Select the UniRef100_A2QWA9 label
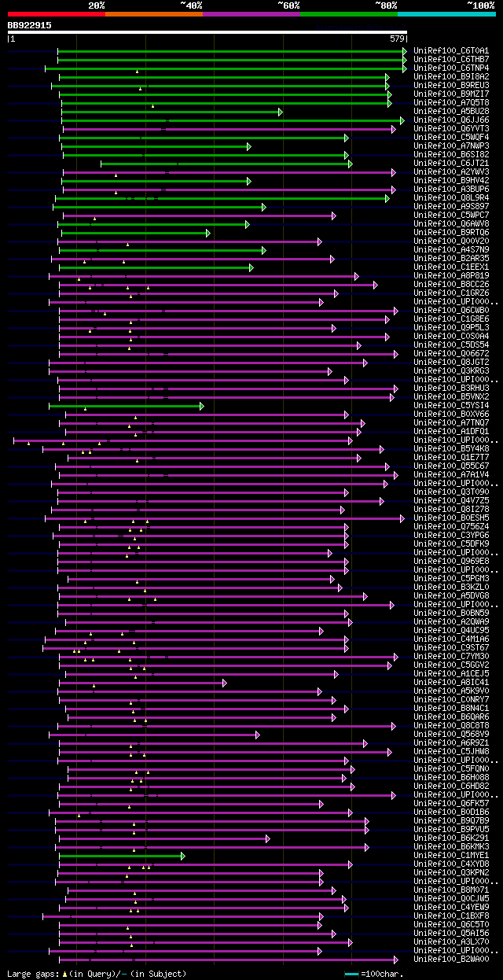Image resolution: width=503 pixels, height=980 pixels. pyautogui.click(x=451, y=621)
